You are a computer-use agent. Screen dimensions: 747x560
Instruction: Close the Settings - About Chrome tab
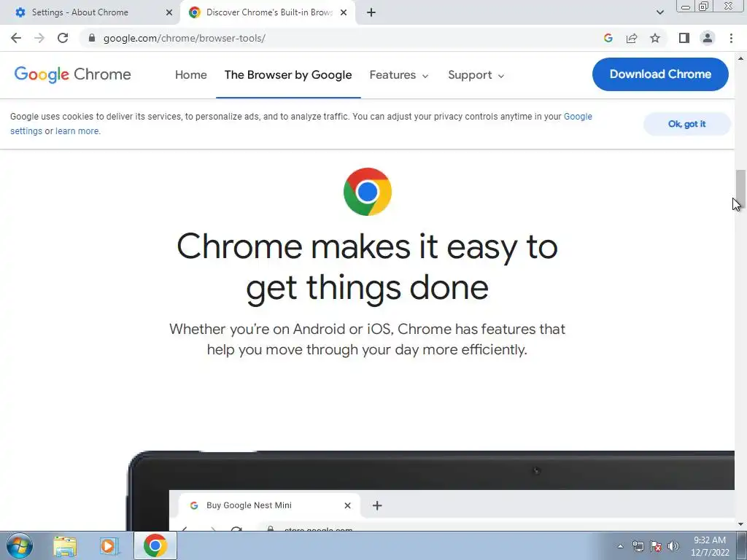(x=169, y=12)
